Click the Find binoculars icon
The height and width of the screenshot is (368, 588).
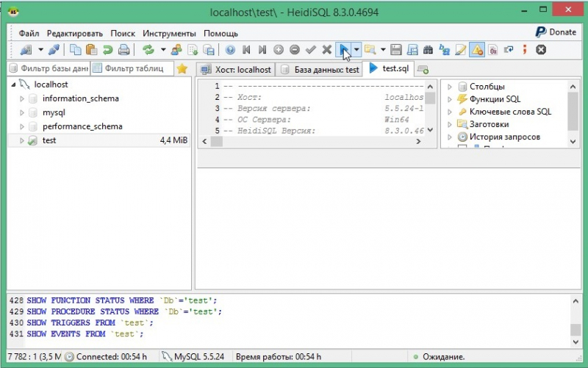click(428, 50)
